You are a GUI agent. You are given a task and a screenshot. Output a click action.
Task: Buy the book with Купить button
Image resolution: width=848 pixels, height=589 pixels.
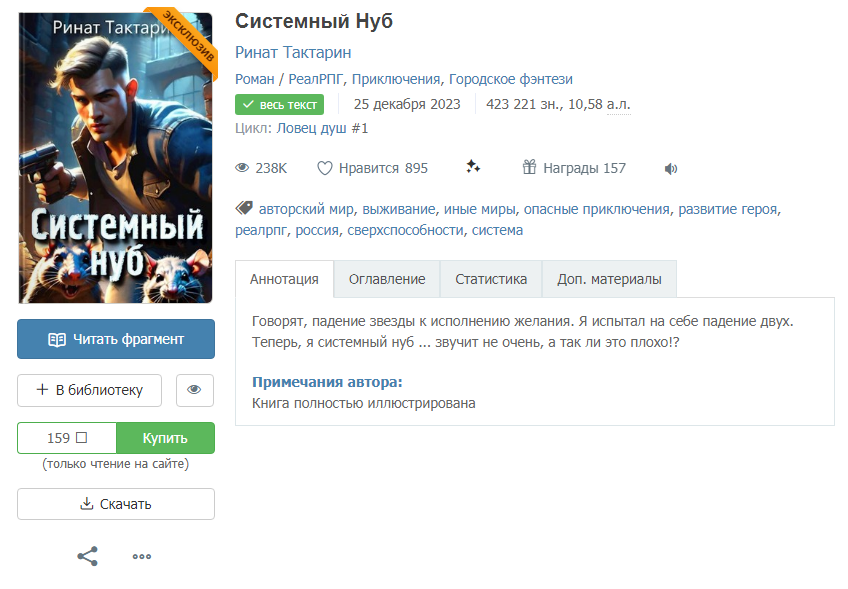click(165, 438)
